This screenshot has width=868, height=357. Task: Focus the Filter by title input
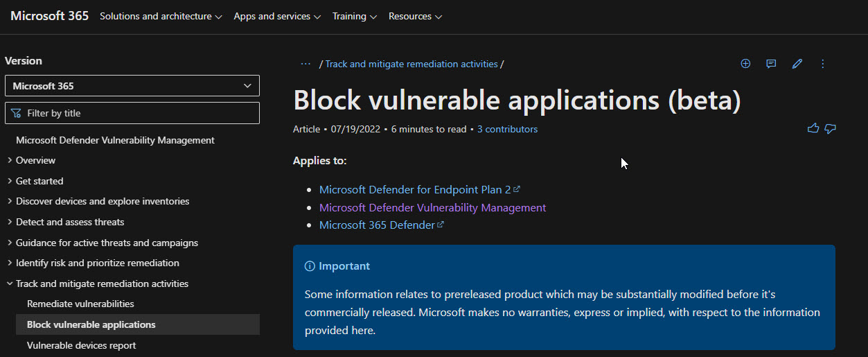(132, 113)
